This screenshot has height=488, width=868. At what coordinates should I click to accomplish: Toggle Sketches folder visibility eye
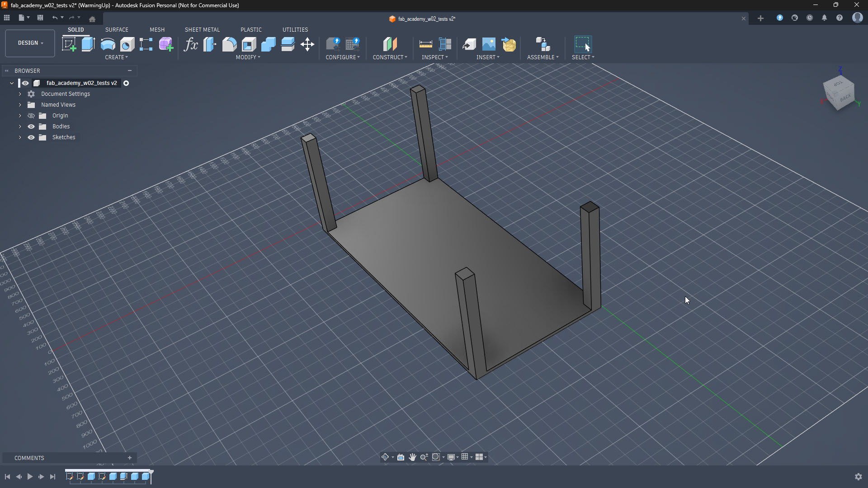31,137
